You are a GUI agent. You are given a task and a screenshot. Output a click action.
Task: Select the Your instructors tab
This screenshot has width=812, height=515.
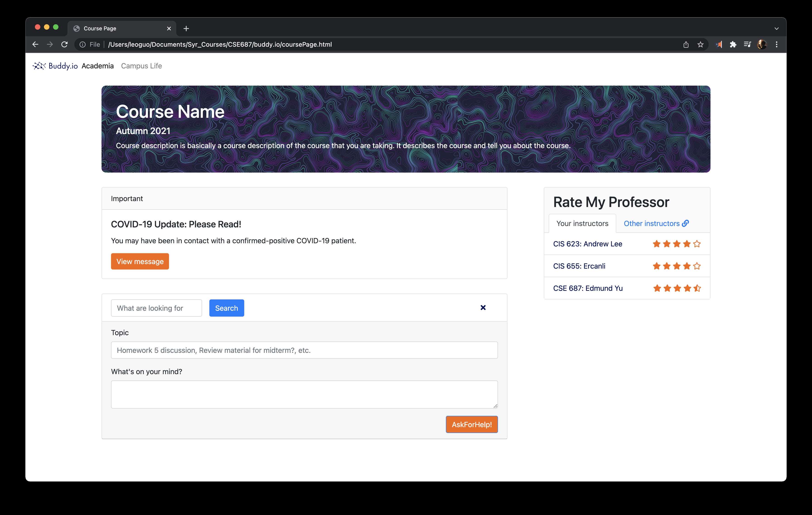(582, 224)
